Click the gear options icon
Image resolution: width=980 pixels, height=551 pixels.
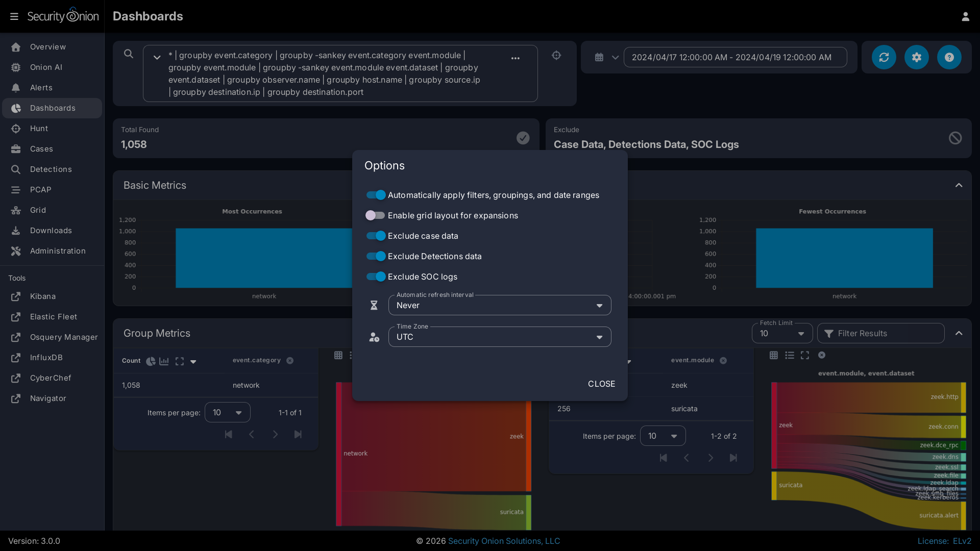[x=916, y=57]
